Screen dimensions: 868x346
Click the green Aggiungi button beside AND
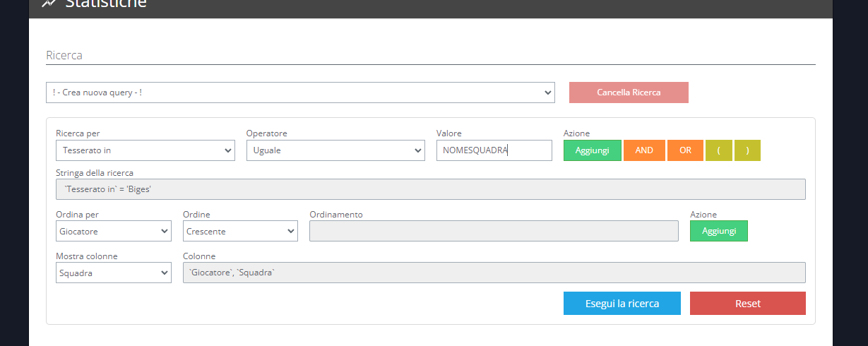(x=592, y=150)
